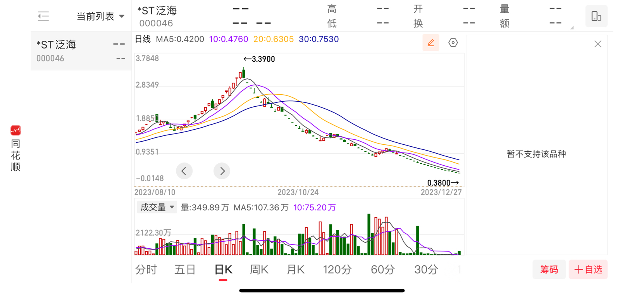
Task: Tap the 日线 label above chart
Action: tap(143, 39)
